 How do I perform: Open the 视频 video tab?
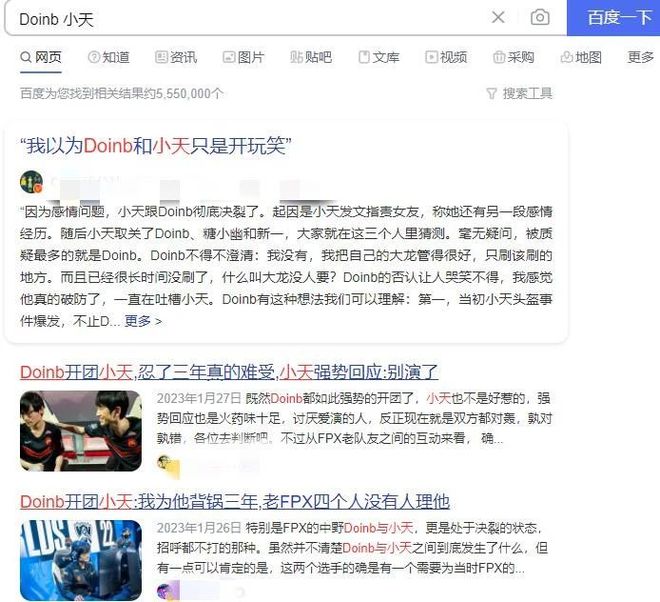[x=446, y=57]
